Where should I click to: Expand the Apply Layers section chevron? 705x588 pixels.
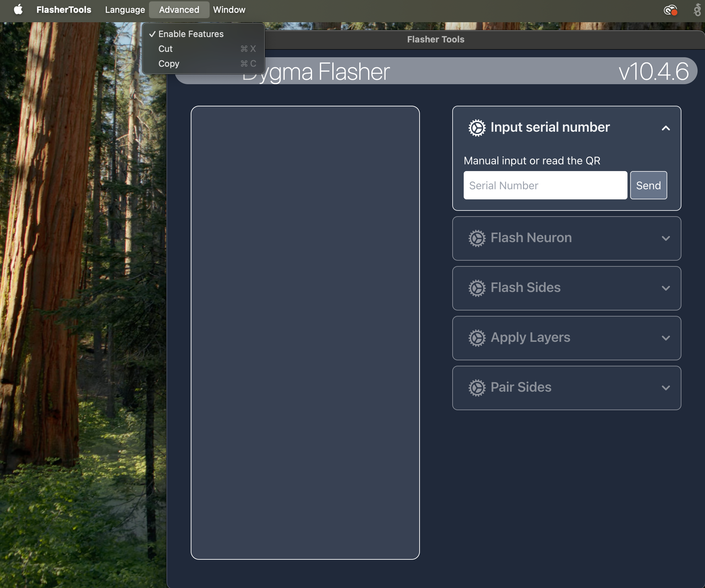point(666,338)
